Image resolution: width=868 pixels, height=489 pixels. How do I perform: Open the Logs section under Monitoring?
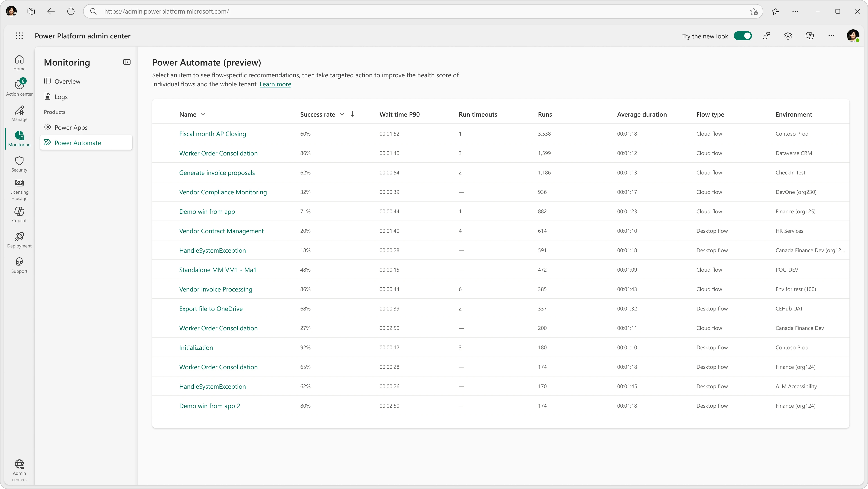[x=61, y=96]
